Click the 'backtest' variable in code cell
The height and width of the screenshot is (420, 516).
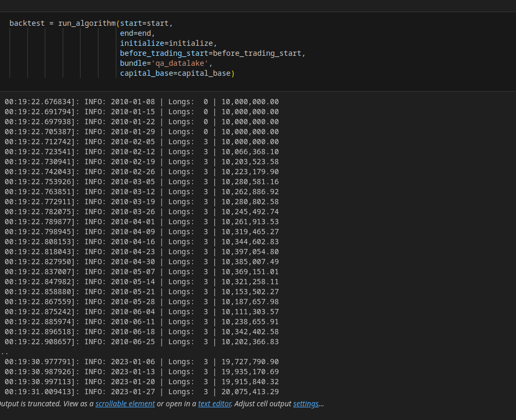pos(27,23)
